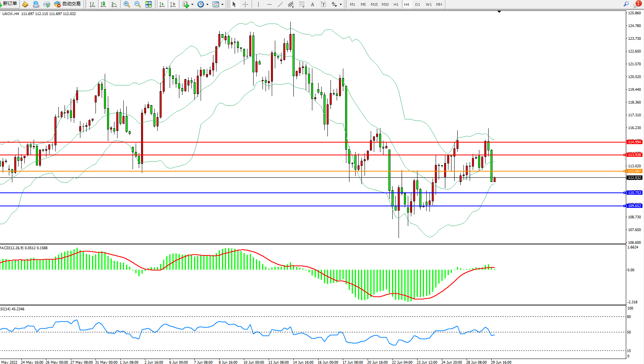This screenshot has width=644, height=364.
Task: Zoom in on the chart
Action: (x=126, y=4)
